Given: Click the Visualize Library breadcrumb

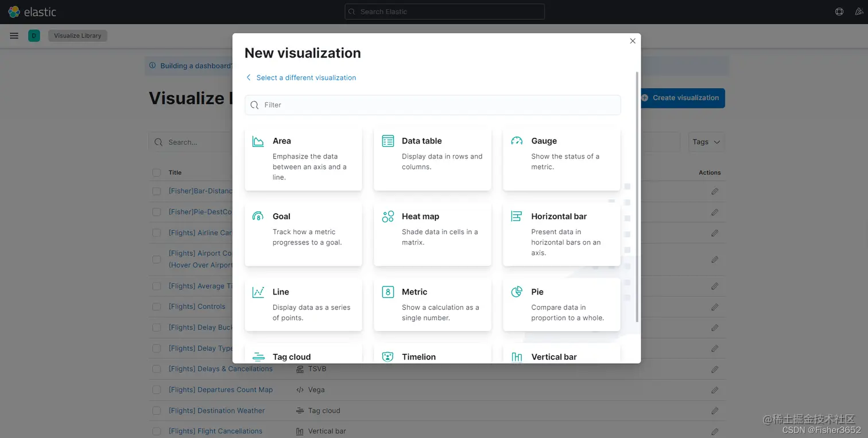Looking at the screenshot, I should coord(77,36).
